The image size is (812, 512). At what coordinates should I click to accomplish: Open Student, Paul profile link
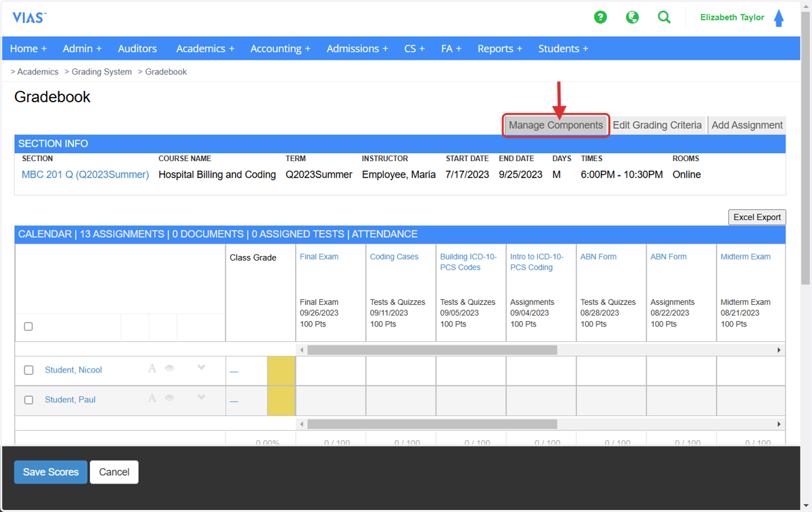70,400
